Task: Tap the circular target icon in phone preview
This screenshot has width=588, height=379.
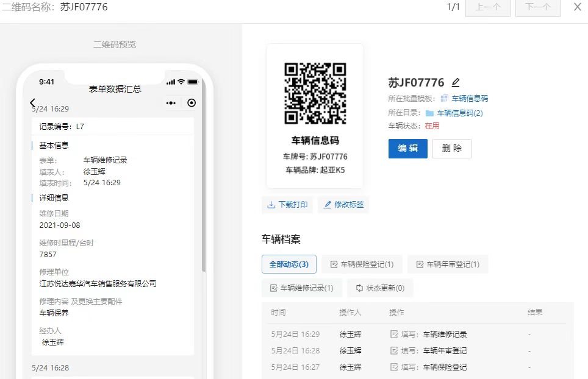Action: click(192, 103)
